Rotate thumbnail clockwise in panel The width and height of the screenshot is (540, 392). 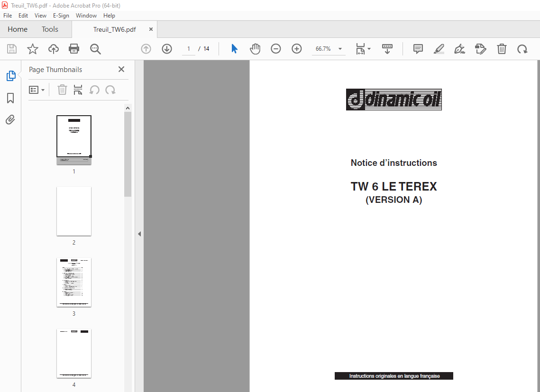click(110, 90)
